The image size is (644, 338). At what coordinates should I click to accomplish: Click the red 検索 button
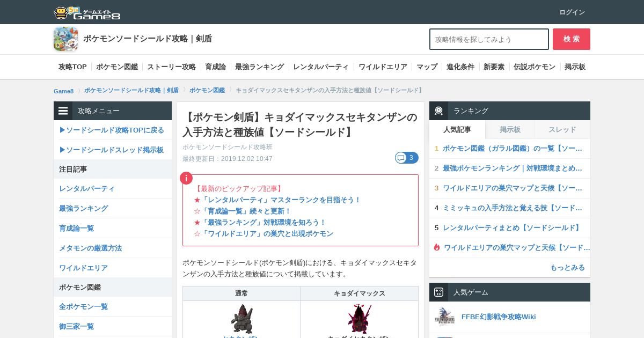[572, 39]
